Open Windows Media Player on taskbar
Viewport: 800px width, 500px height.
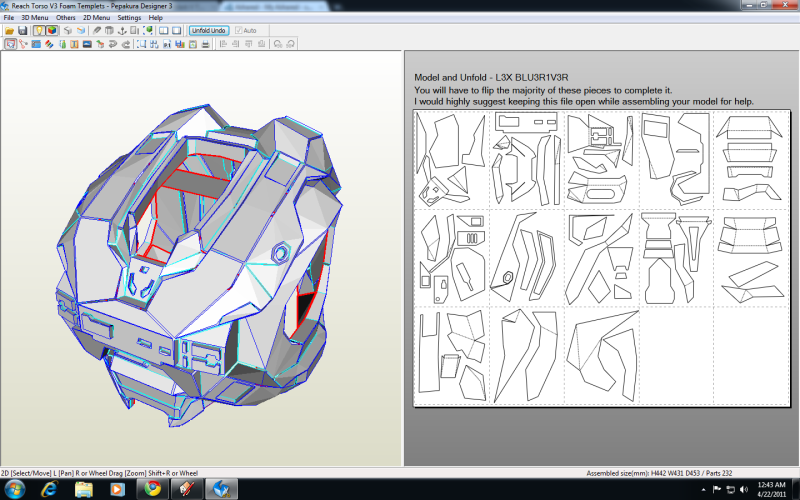pyautogui.click(x=117, y=489)
